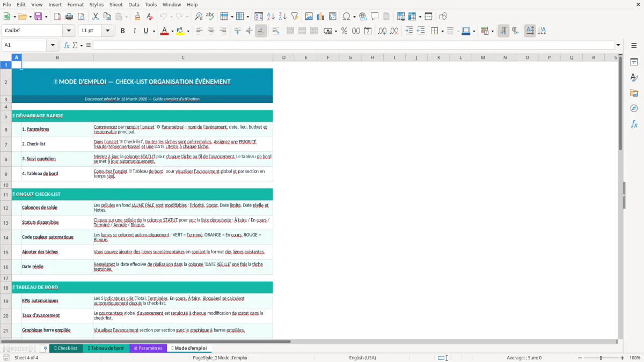The image size is (644, 362).
Task: Format as percent icon
Action: [345, 31]
